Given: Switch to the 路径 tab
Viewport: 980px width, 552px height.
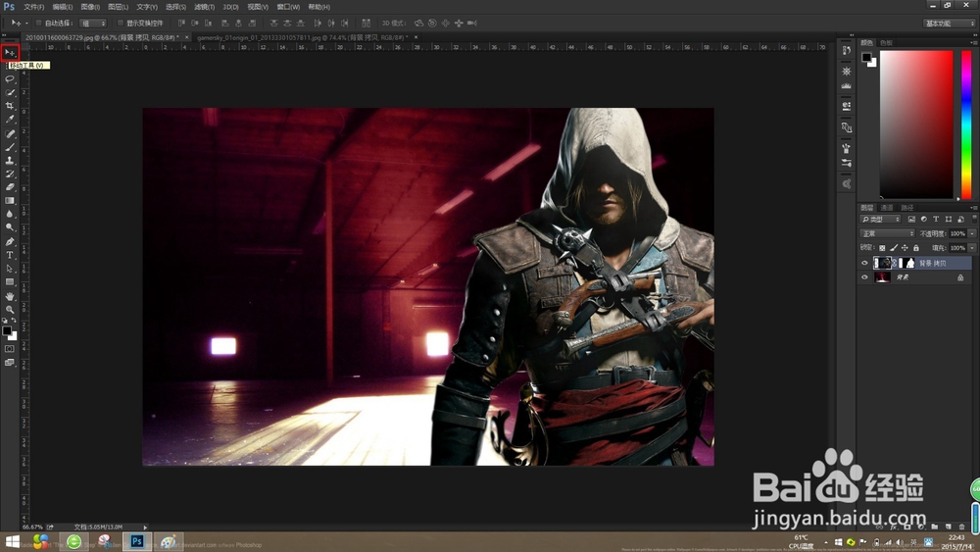Looking at the screenshot, I should point(907,208).
